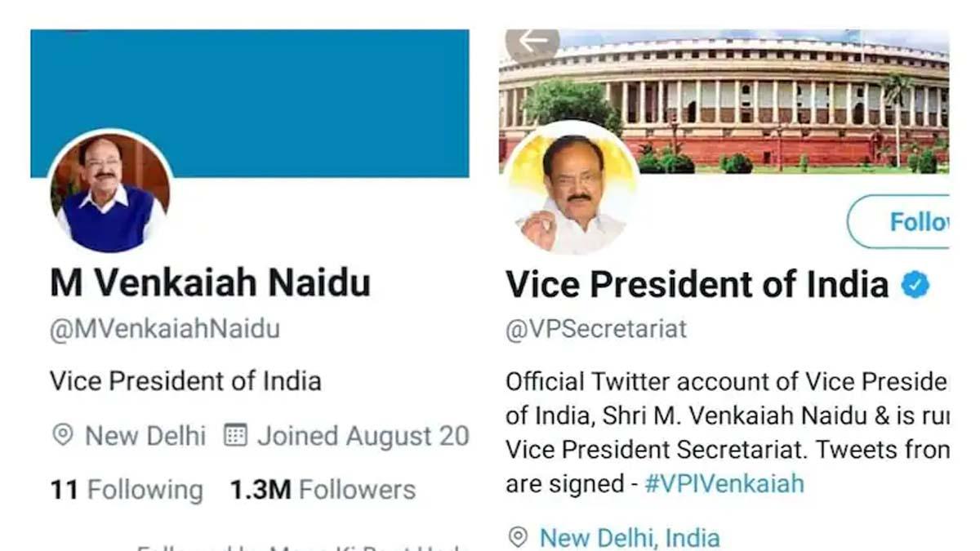The image size is (980, 551).
Task: View the 11 Following list
Action: point(127,489)
